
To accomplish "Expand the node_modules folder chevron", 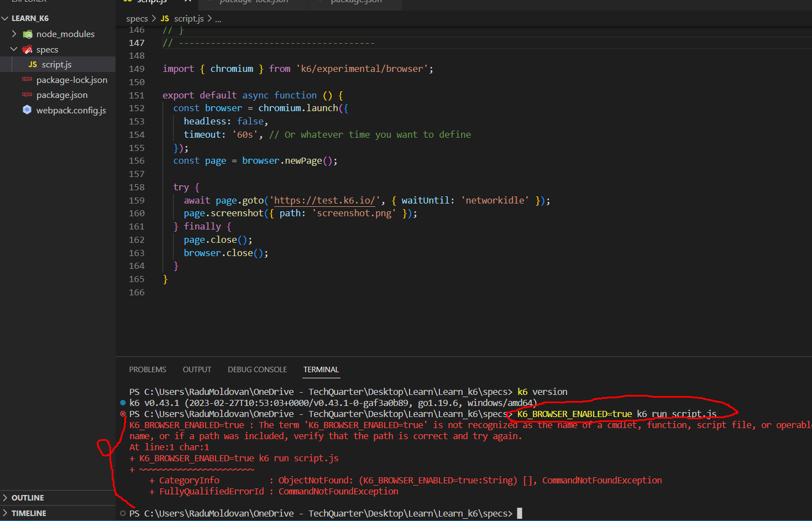I will [x=14, y=34].
